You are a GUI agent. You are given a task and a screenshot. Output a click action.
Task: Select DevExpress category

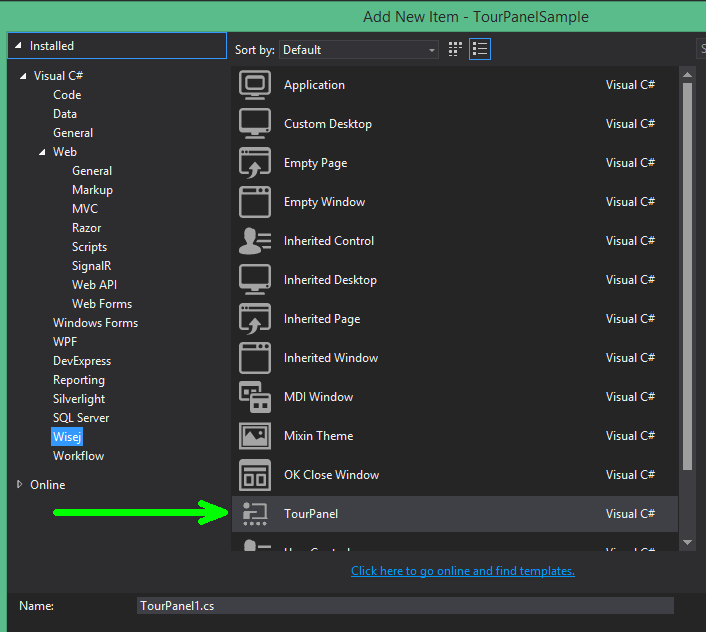coord(82,361)
